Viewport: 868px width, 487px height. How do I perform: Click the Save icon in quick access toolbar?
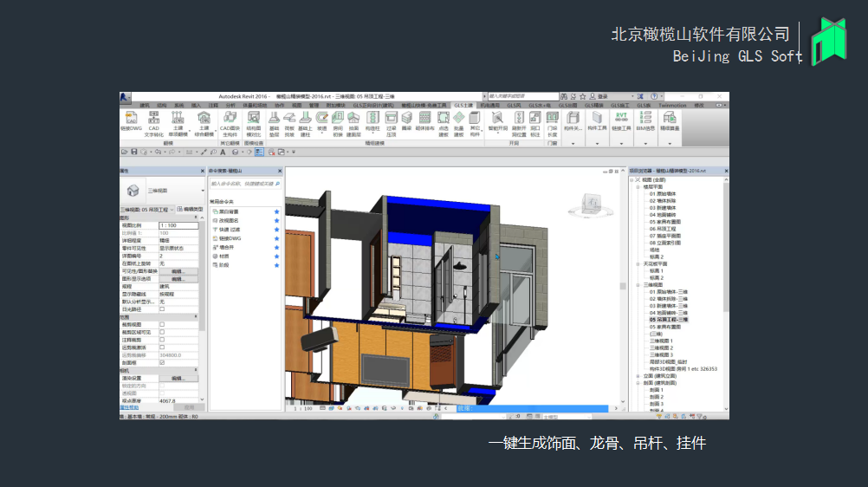click(x=134, y=152)
